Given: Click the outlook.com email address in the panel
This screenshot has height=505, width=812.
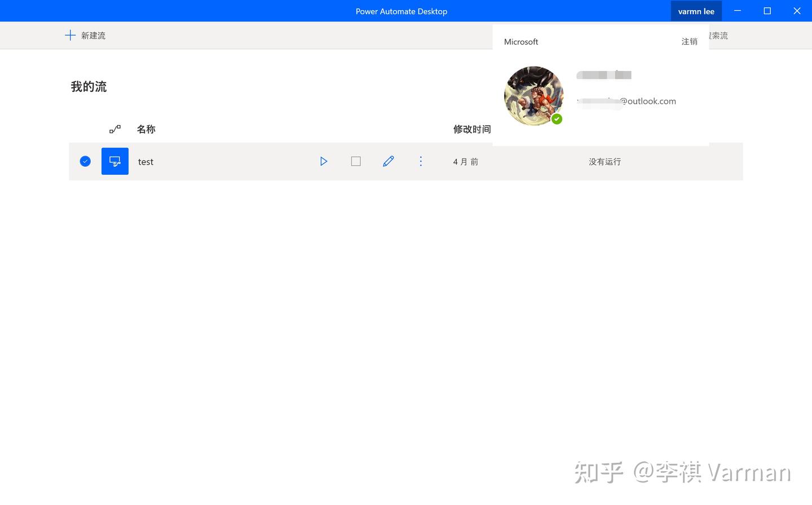Looking at the screenshot, I should tap(626, 101).
